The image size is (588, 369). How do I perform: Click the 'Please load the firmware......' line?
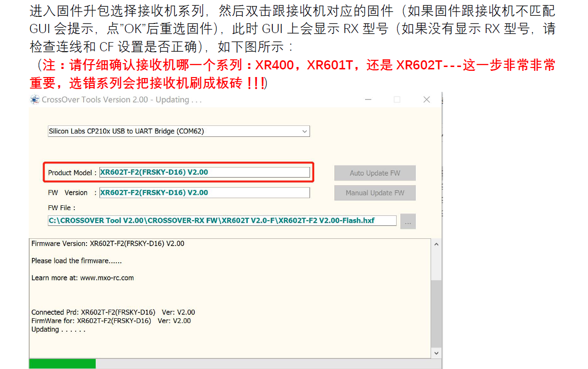(x=77, y=261)
